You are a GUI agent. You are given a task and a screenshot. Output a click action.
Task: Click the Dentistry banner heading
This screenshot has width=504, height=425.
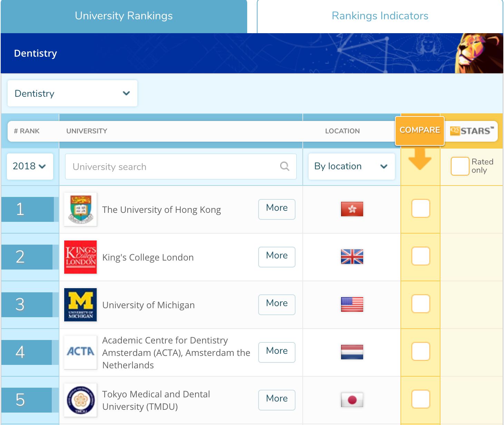pyautogui.click(x=36, y=53)
